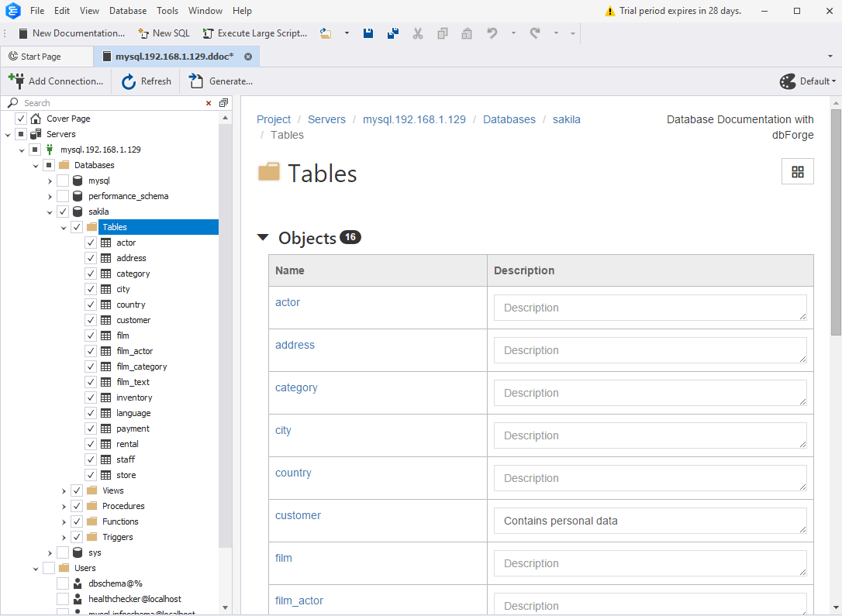842x616 pixels.
Task: Click the trial warning triangle icon
Action: pos(610,11)
